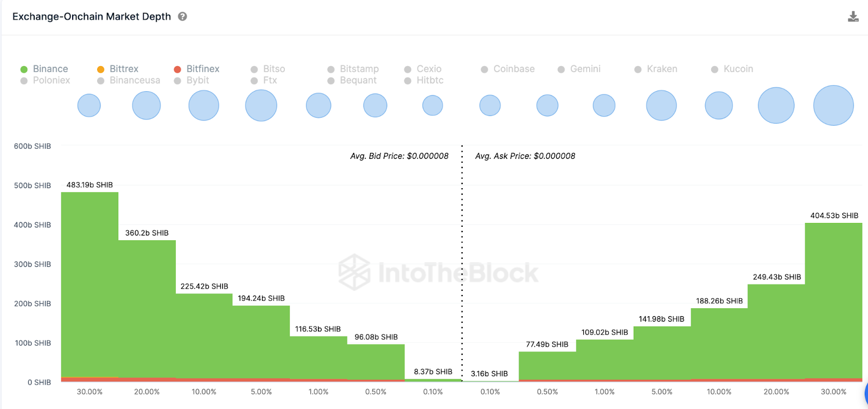Click the Exchange-Onchain Market Depth title
Screen dimensions: 868x409
92,16
